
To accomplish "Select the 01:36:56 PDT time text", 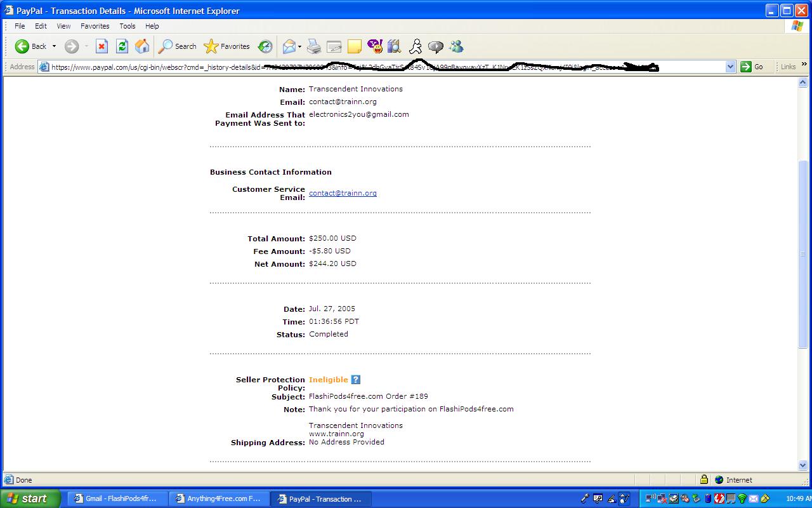I will click(334, 321).
